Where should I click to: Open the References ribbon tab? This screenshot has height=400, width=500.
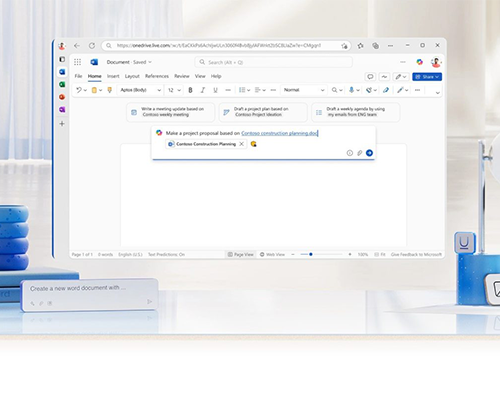click(157, 76)
